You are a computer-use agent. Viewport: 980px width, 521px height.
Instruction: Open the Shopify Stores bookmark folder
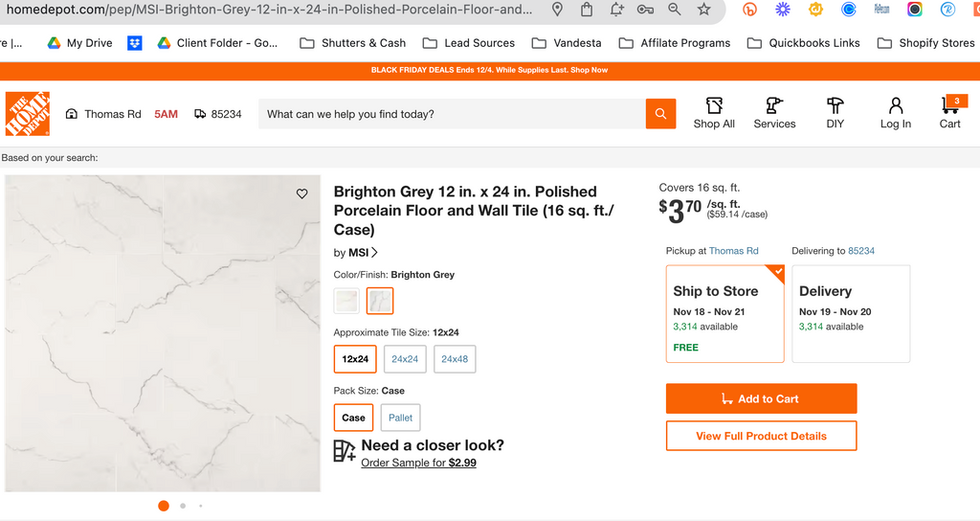click(x=926, y=42)
